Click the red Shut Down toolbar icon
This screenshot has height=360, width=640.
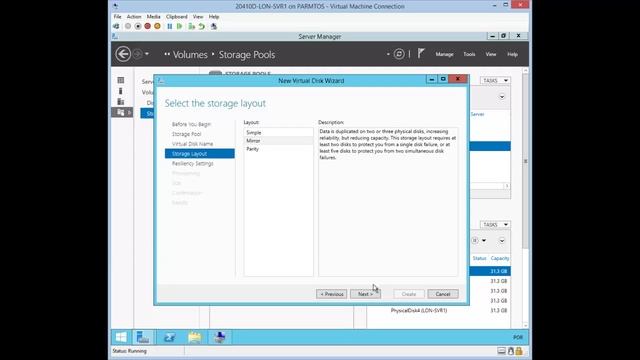pyautogui.click(x=147, y=27)
